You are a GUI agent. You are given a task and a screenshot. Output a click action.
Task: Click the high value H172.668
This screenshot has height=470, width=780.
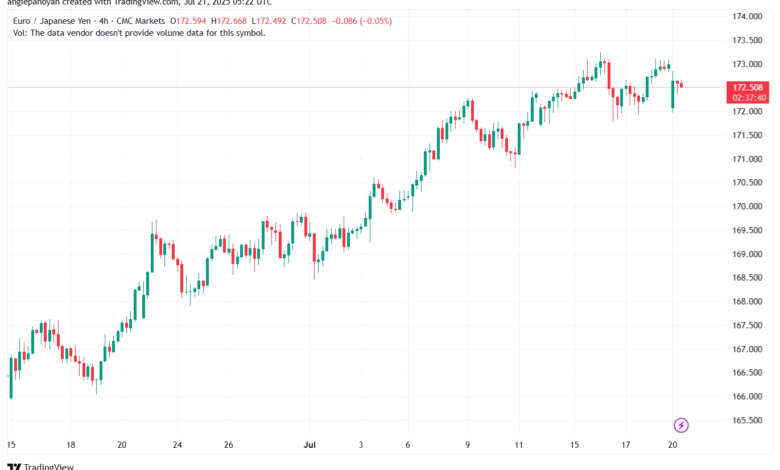click(x=229, y=21)
